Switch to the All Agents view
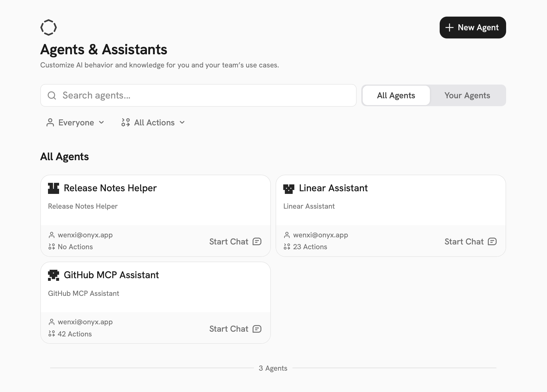This screenshot has width=547, height=392. 396,95
